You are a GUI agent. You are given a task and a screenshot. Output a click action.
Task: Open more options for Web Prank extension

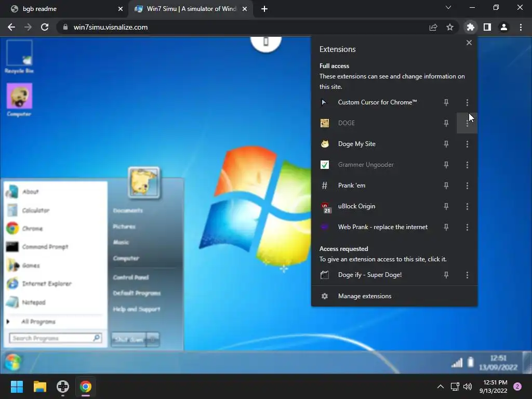[467, 227]
